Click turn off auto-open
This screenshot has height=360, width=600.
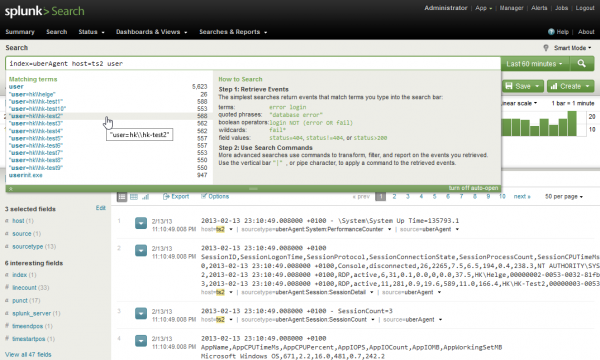point(473,188)
